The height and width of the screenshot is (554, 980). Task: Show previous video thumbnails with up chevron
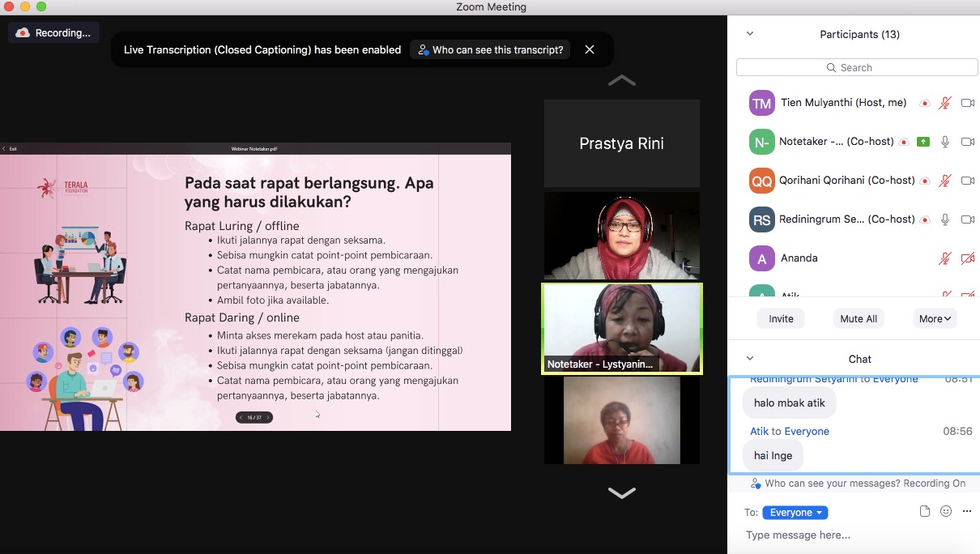pos(622,80)
